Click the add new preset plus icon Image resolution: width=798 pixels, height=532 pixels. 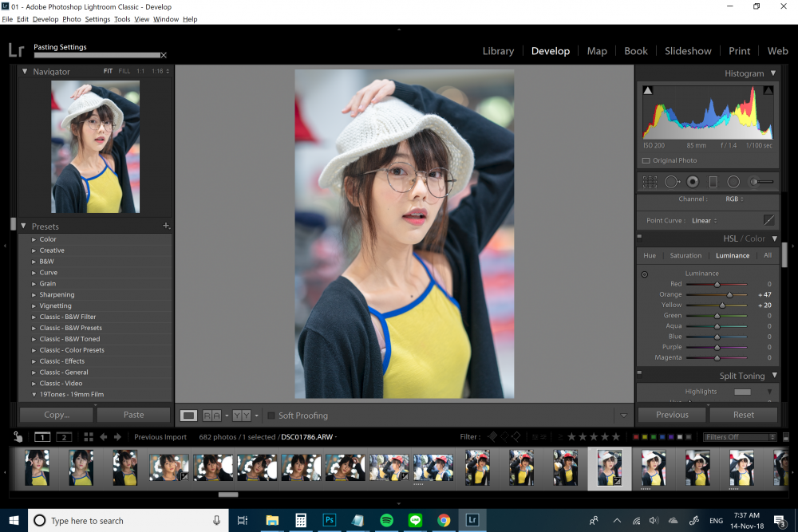click(x=166, y=225)
